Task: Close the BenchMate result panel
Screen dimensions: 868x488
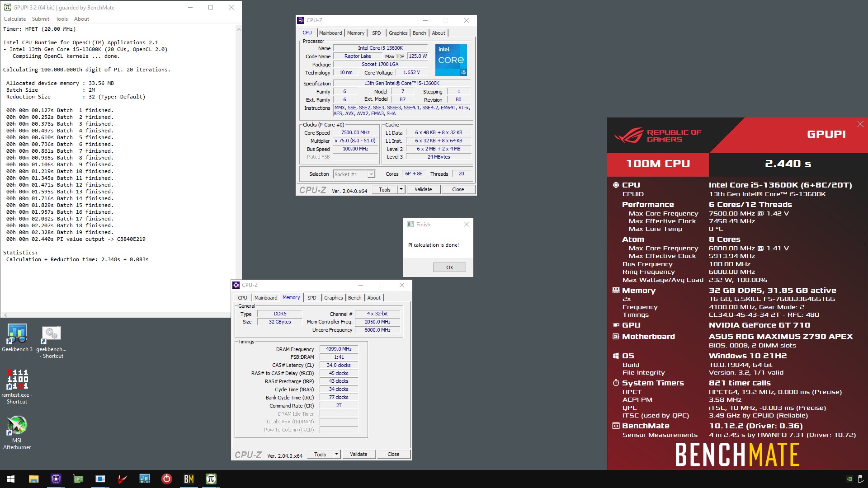Action: click(860, 124)
